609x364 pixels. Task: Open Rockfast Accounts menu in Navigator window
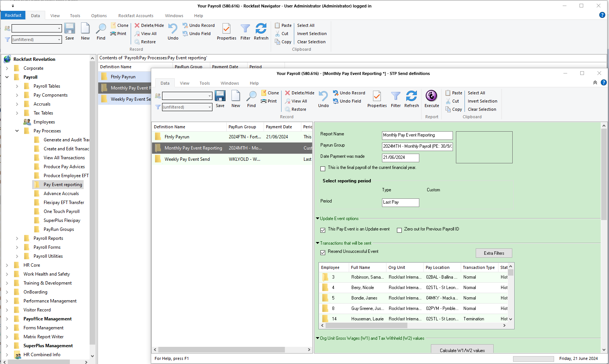coord(136,16)
